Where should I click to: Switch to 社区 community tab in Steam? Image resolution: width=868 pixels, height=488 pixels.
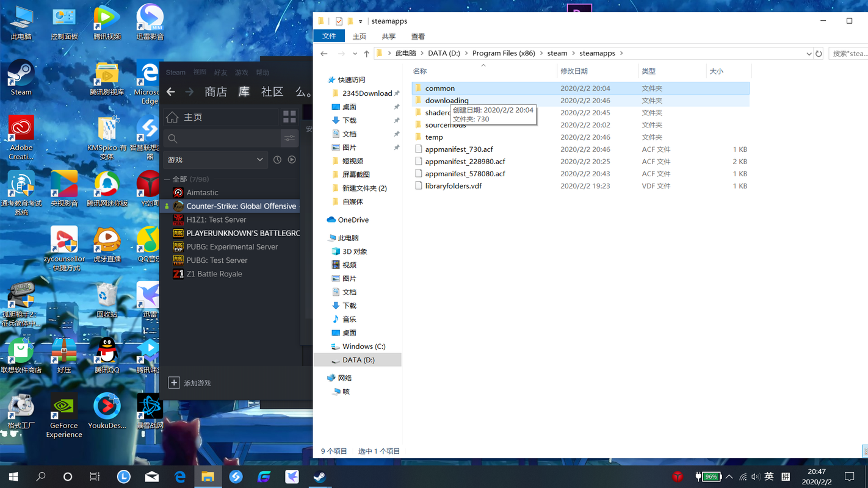(272, 92)
